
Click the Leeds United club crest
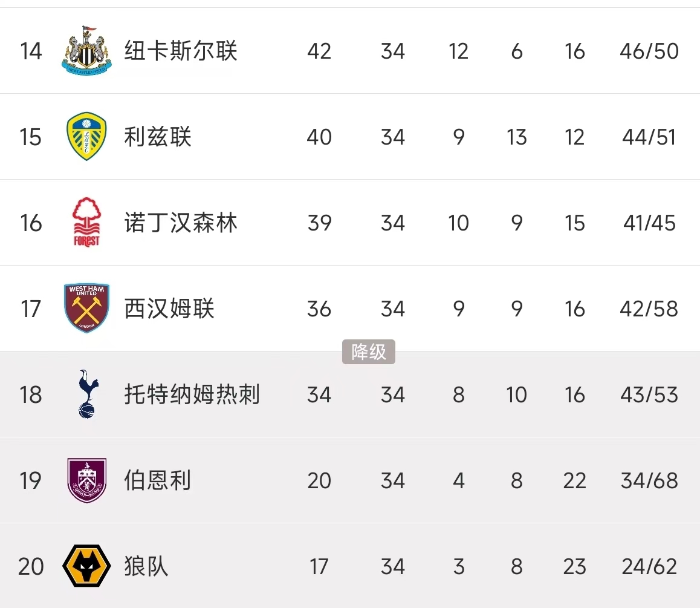pyautogui.click(x=86, y=137)
